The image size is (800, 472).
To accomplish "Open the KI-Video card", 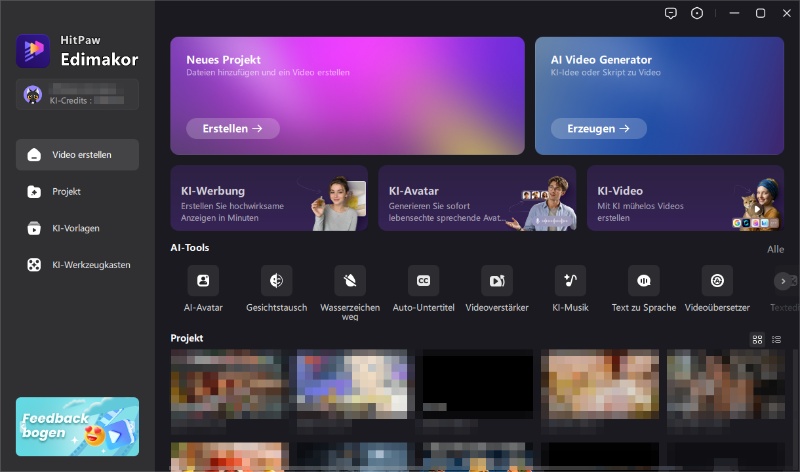I will 685,198.
